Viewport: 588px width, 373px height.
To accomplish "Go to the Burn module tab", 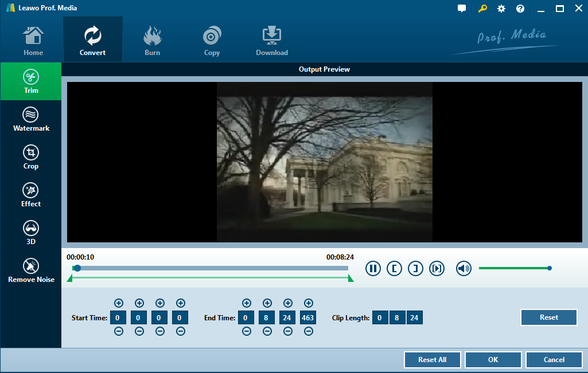I will (153, 40).
